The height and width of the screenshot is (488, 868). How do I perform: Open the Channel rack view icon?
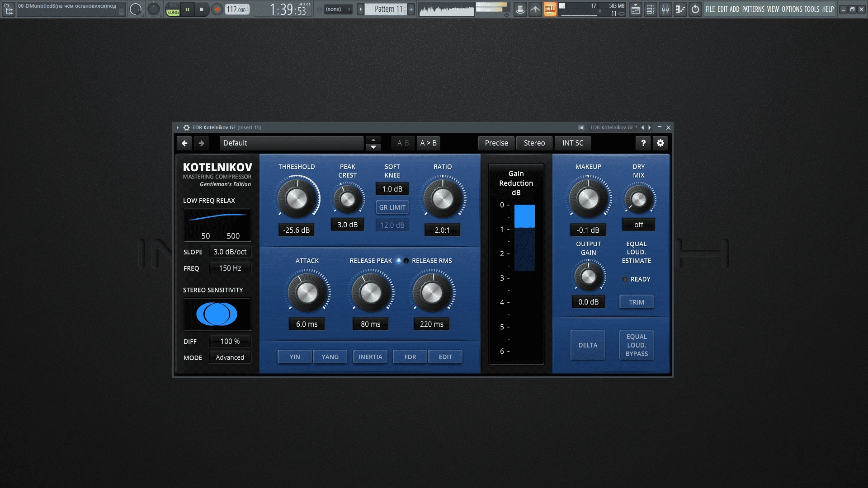pyautogui.click(x=651, y=9)
